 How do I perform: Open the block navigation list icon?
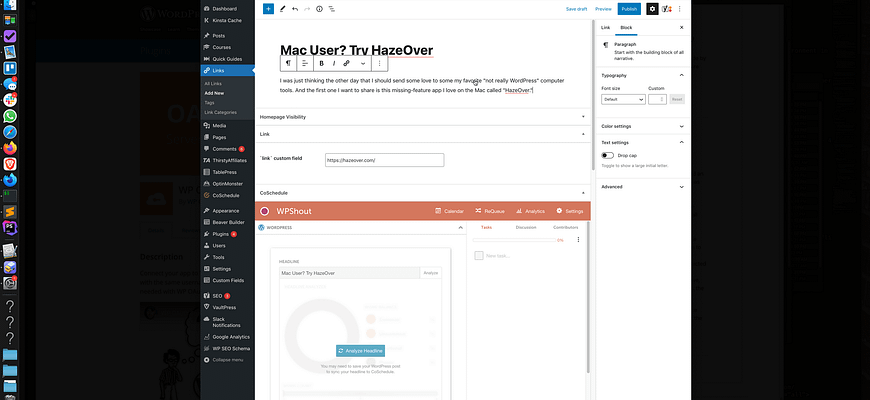331,9
